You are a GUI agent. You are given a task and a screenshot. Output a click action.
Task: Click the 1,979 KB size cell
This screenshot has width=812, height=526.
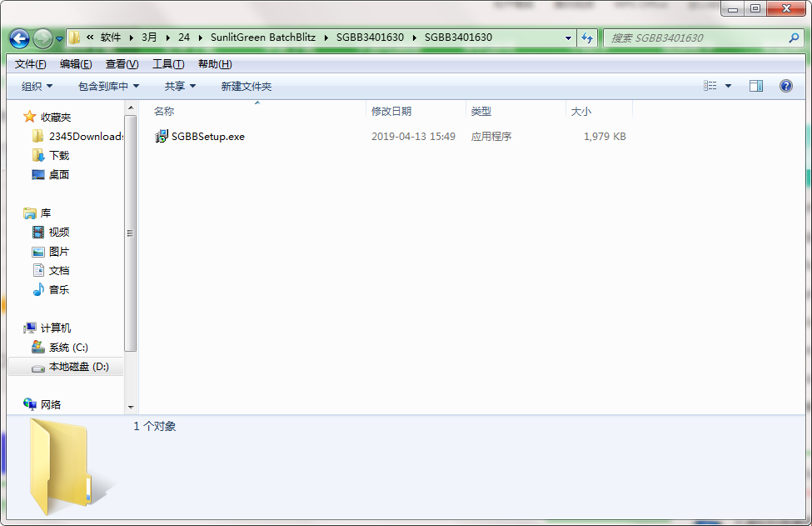[x=605, y=137]
